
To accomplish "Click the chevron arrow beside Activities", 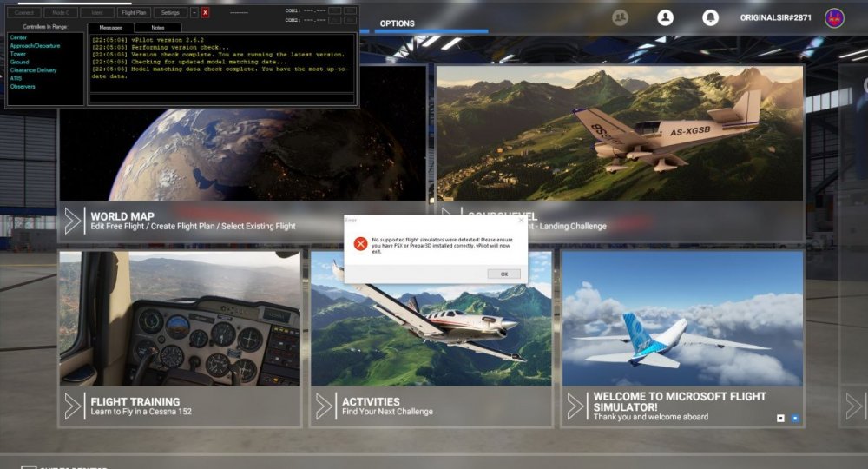I will click(x=324, y=406).
